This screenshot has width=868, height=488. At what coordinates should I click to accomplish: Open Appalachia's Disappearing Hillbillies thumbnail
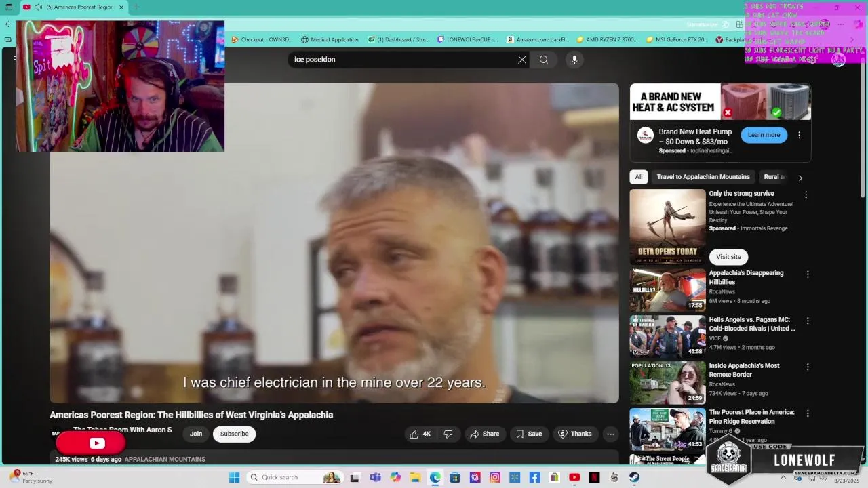[667, 290]
